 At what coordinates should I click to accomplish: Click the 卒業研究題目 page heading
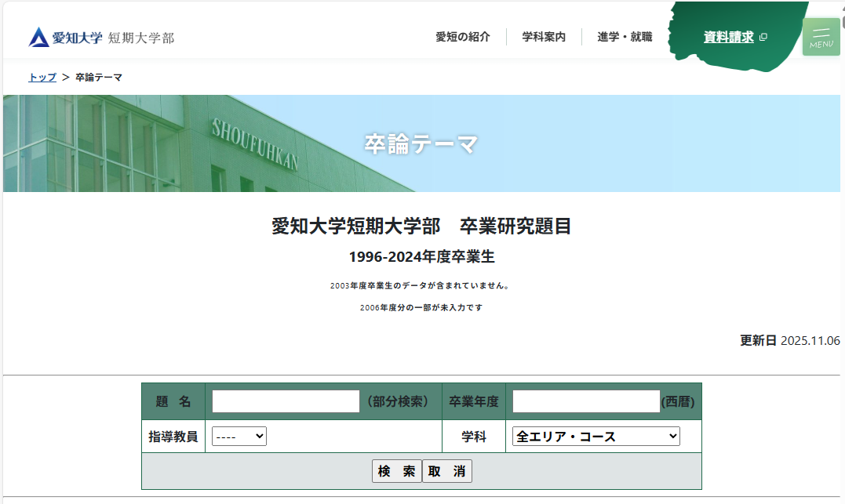pos(421,227)
